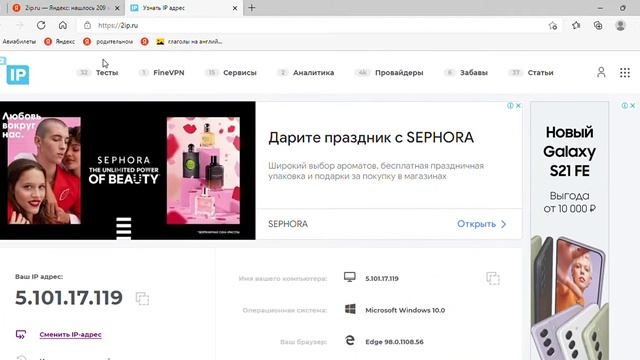
Task: Click the 'Microsoft Windows 10.0' value
Action: [x=405, y=310]
